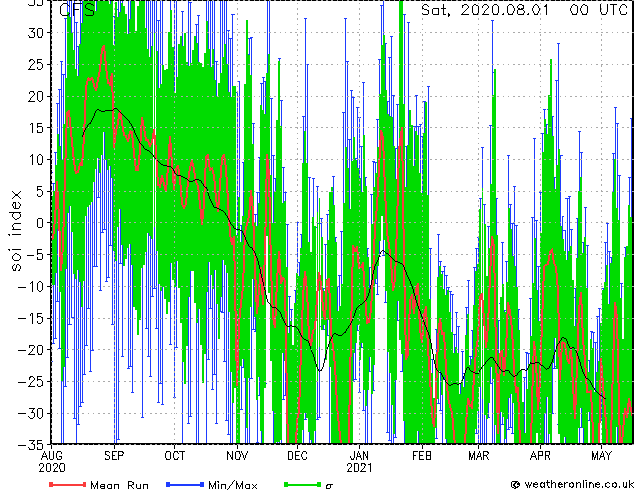The width and height of the screenshot is (634, 490).
Task: Click the weatheronline.co.uk copyright text
Action: [x=572, y=484]
